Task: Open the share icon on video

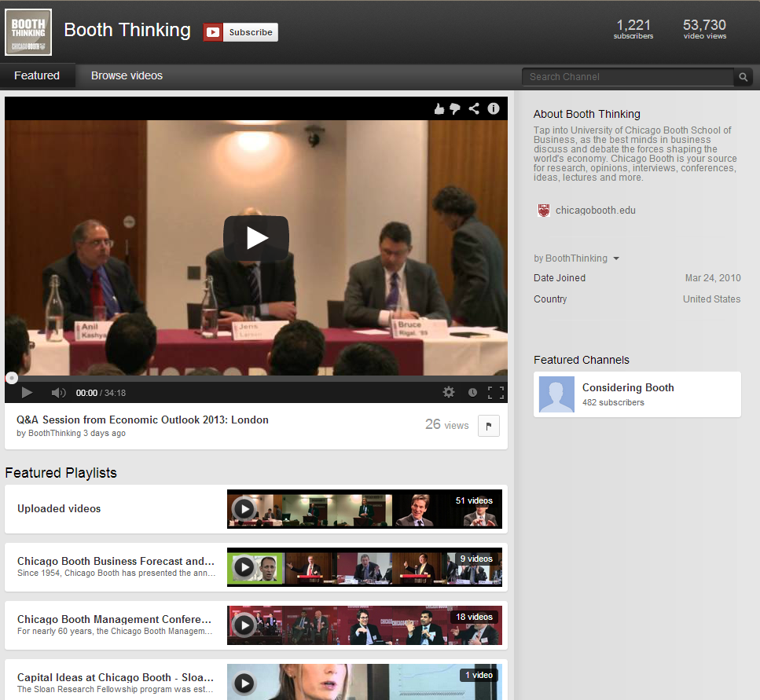Action: (474, 109)
